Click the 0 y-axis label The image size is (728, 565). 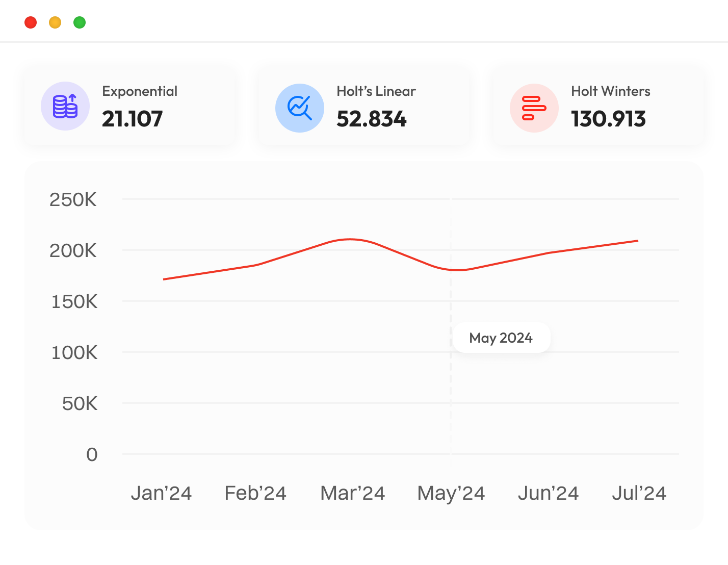92,454
